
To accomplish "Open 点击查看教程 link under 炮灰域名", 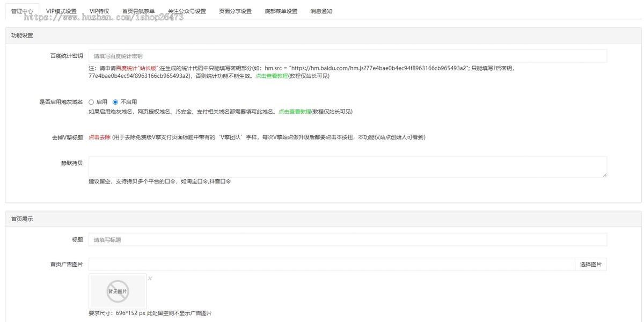I will click(x=295, y=112).
